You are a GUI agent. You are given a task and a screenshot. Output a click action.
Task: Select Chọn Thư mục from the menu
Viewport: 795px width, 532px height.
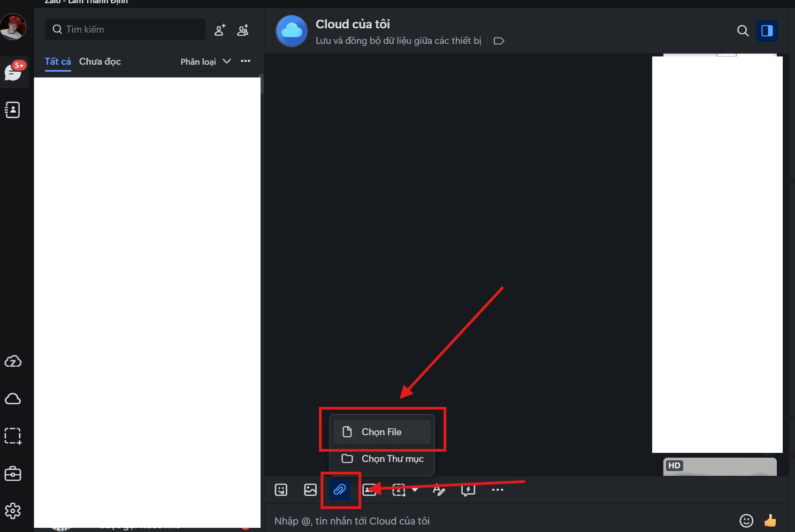click(x=381, y=459)
